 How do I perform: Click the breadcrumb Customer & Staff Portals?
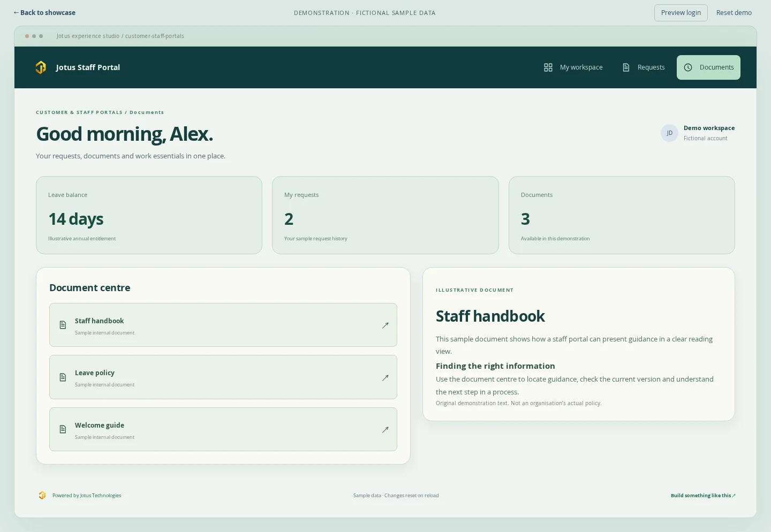tap(79, 112)
